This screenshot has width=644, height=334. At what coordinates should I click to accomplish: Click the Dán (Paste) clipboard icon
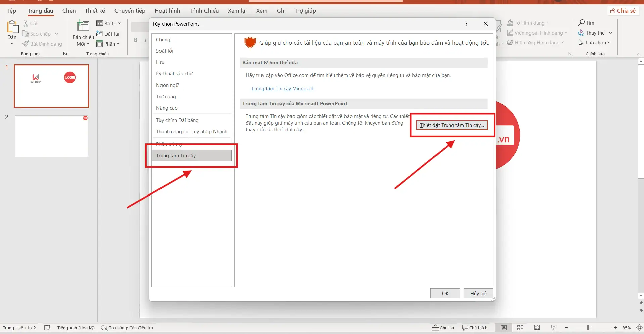click(12, 27)
